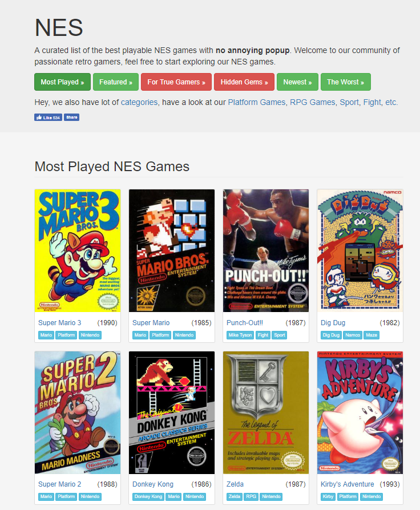Click the Donkey Kong box art
The width and height of the screenshot is (420, 510).
(x=172, y=412)
